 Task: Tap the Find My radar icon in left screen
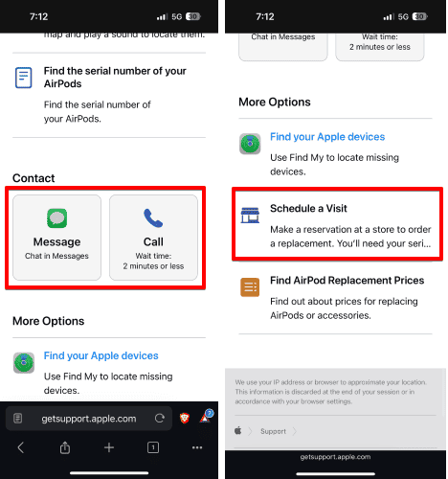click(x=24, y=363)
